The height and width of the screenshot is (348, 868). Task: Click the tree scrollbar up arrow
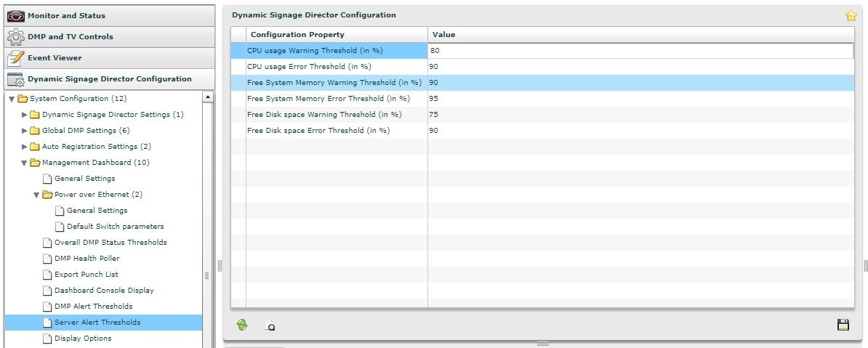pos(208,97)
